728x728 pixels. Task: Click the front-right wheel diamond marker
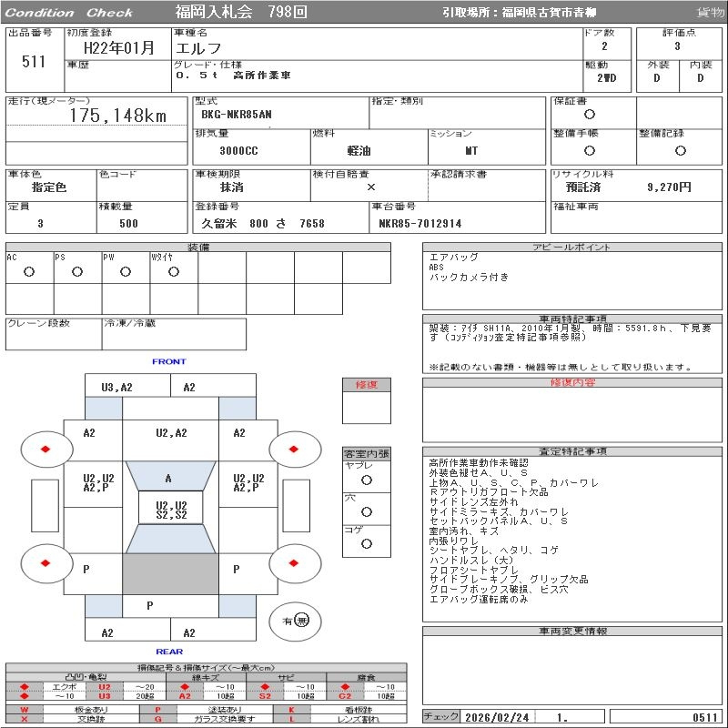(294, 449)
